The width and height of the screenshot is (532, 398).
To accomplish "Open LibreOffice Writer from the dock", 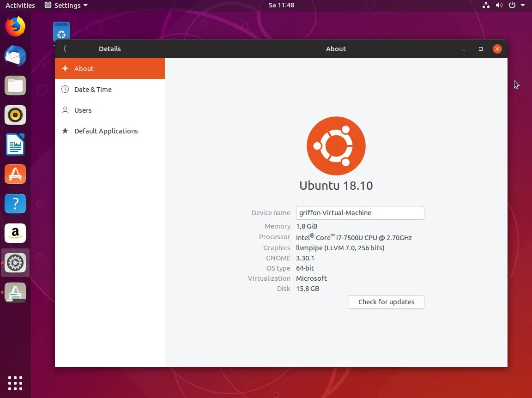I will coord(15,145).
